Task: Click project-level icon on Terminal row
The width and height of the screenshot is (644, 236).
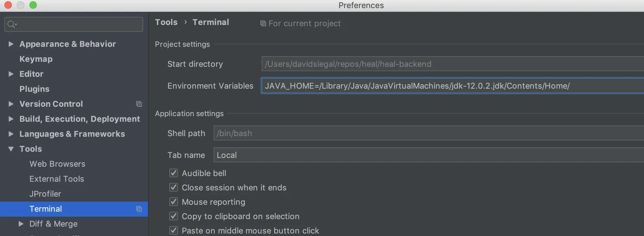Action: 139,209
